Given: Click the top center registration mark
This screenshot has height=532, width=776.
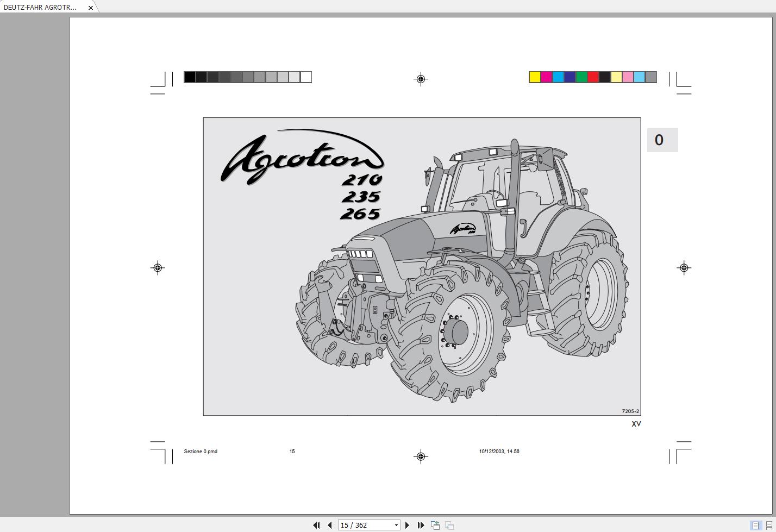Looking at the screenshot, I should coord(421,79).
